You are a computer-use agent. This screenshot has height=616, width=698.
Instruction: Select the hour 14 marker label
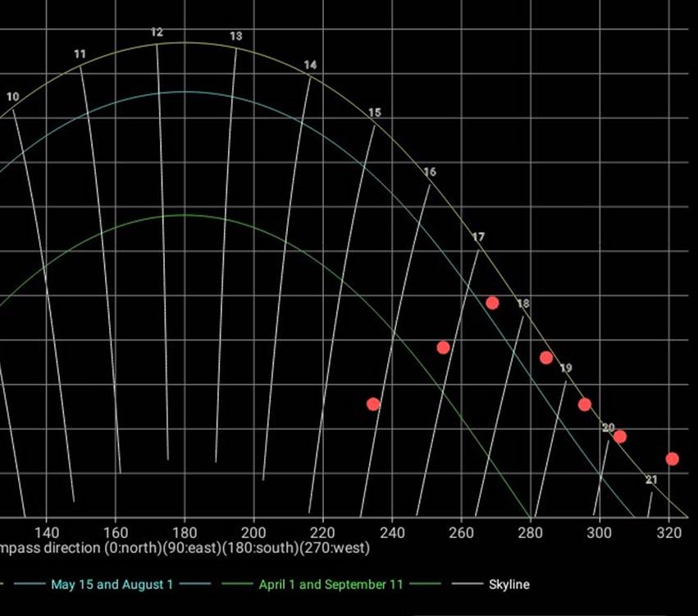pos(310,65)
